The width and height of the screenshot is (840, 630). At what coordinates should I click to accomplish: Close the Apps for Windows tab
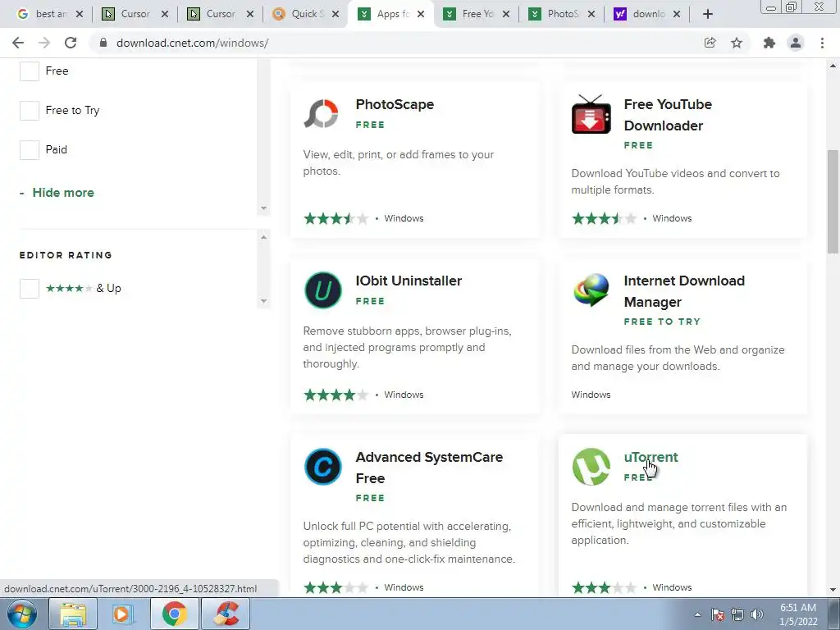(x=421, y=14)
